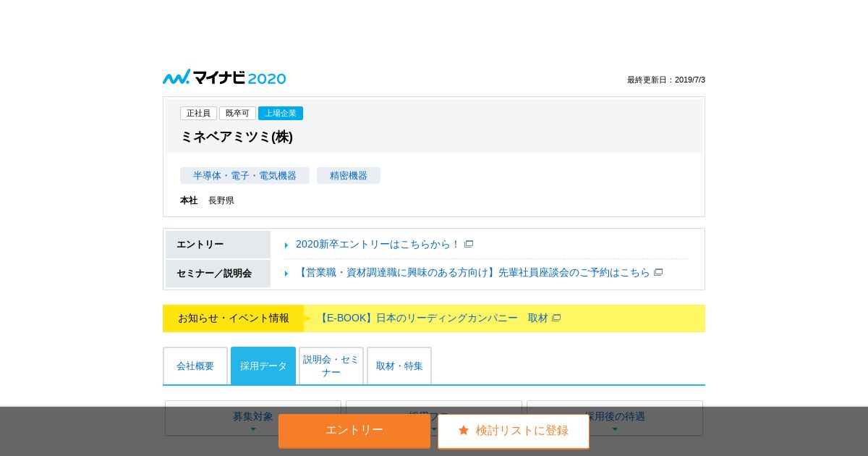The width and height of the screenshot is (868, 456).
Task: Click 半導体・電子・電気機器 industry tag
Action: [x=244, y=176]
